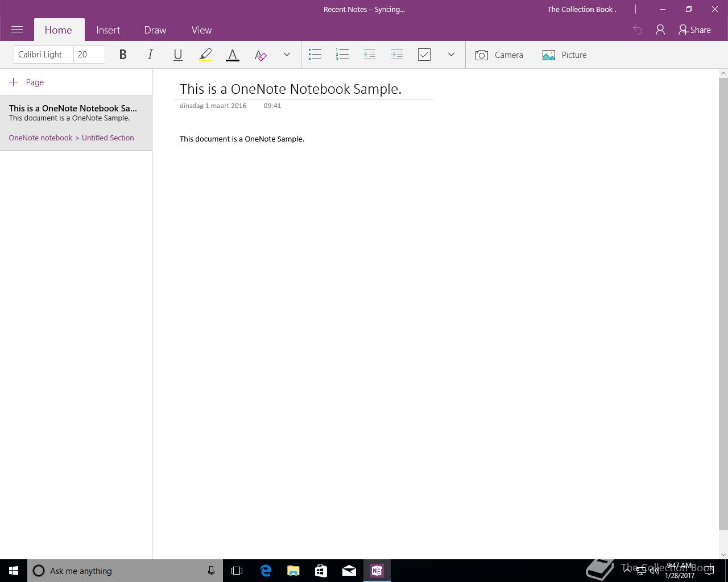The image size is (728, 582).
Task: Add a to-do checkbox tag
Action: tap(424, 55)
